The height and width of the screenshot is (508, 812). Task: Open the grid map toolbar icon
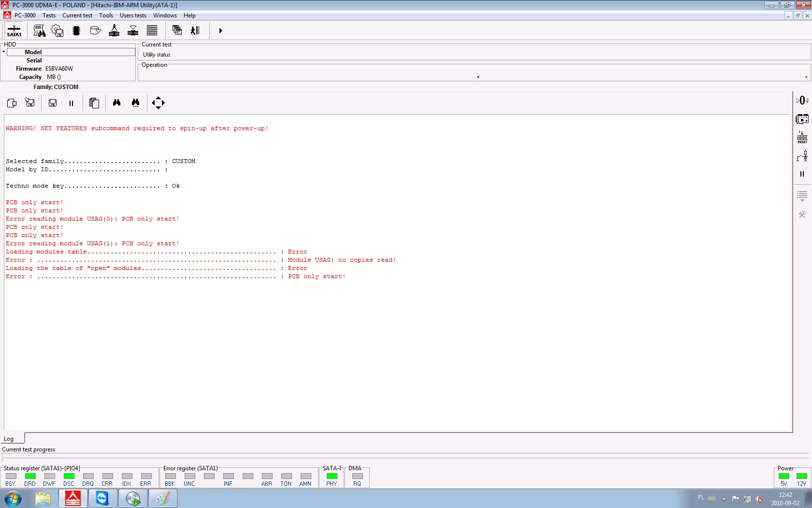(x=152, y=30)
